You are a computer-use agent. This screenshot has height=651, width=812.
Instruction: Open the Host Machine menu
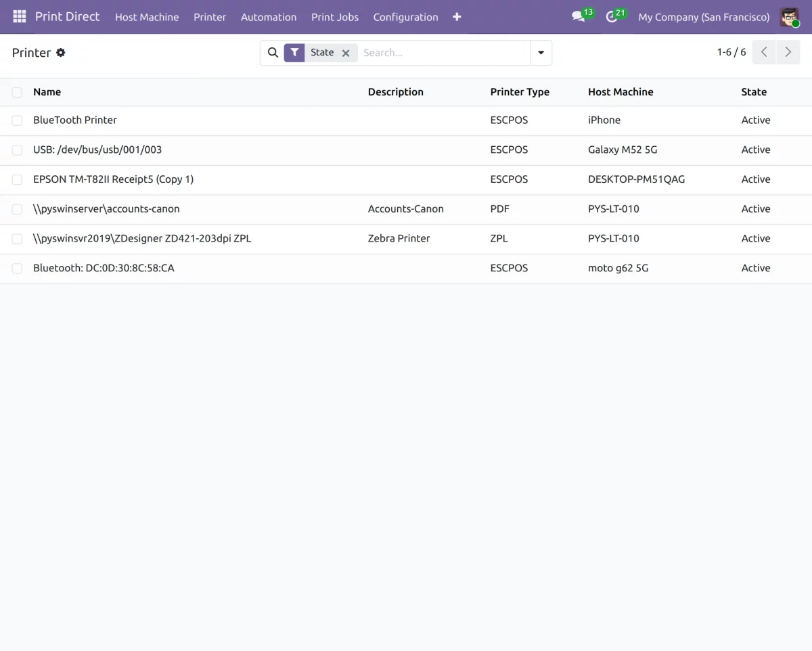[x=147, y=17]
